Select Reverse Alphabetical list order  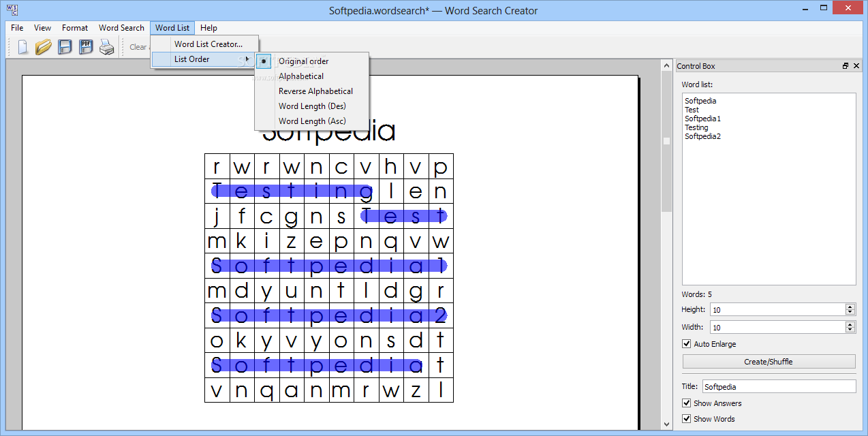pos(312,91)
